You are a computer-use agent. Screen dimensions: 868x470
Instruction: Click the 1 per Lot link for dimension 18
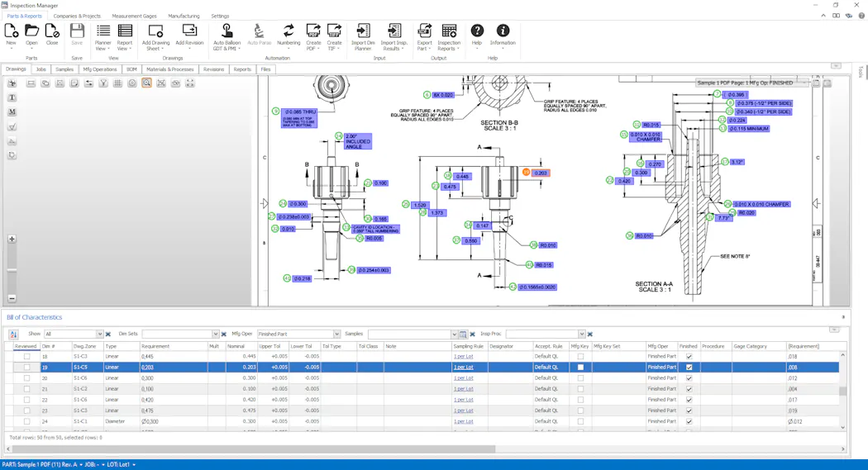pos(463,357)
